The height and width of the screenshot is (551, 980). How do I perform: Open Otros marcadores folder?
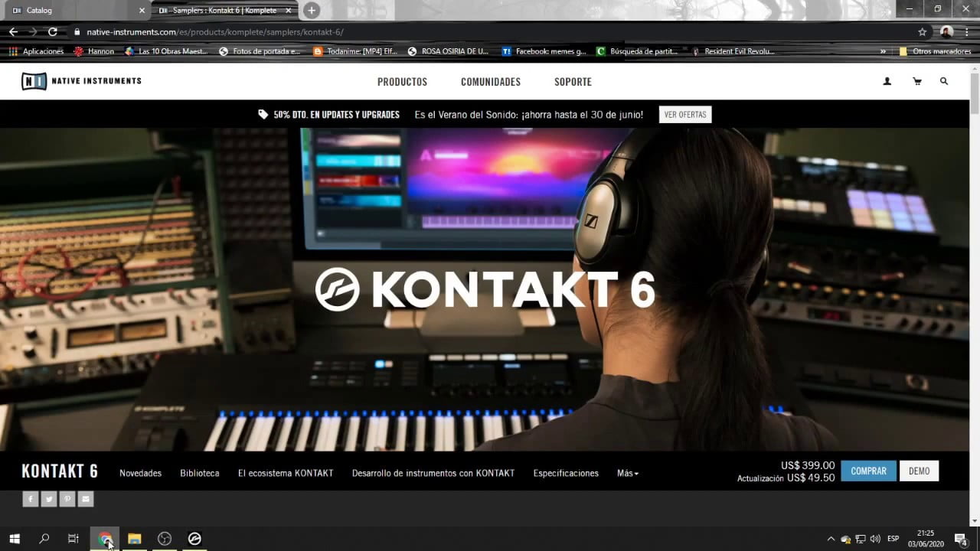click(935, 51)
